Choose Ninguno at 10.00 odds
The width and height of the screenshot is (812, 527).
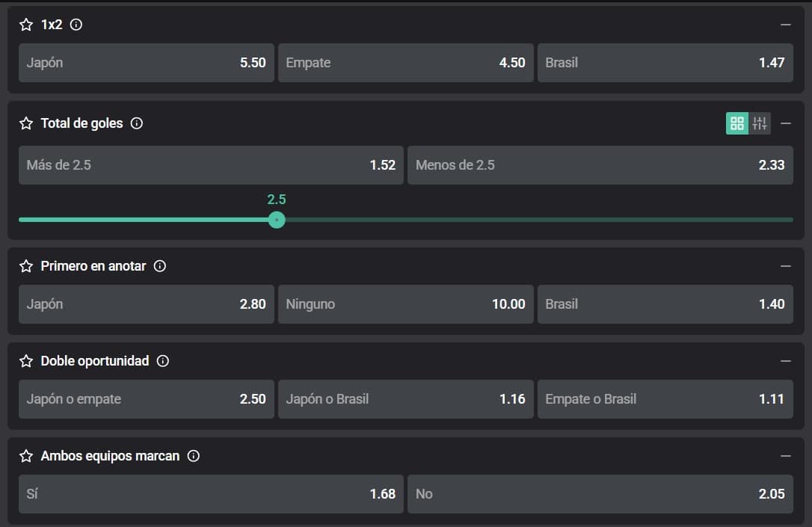[406, 304]
